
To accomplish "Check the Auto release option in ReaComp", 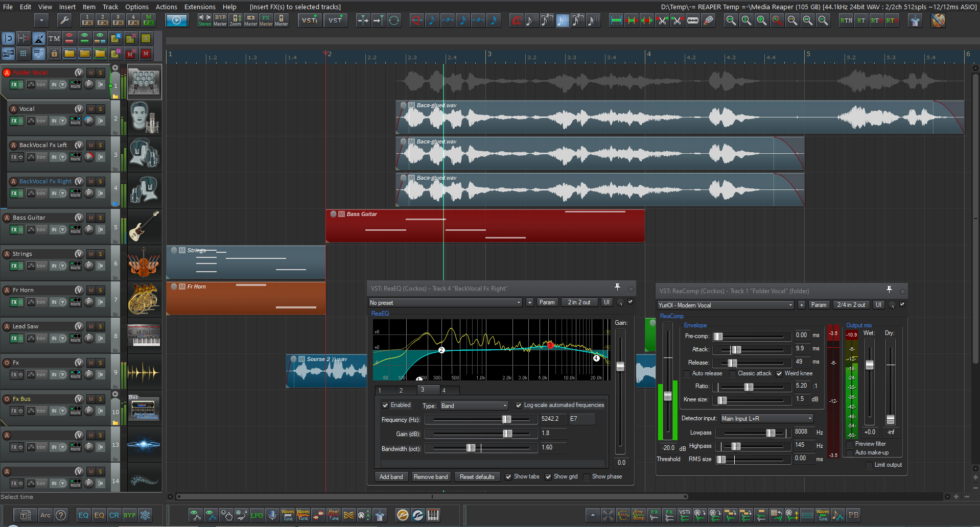I will point(687,374).
